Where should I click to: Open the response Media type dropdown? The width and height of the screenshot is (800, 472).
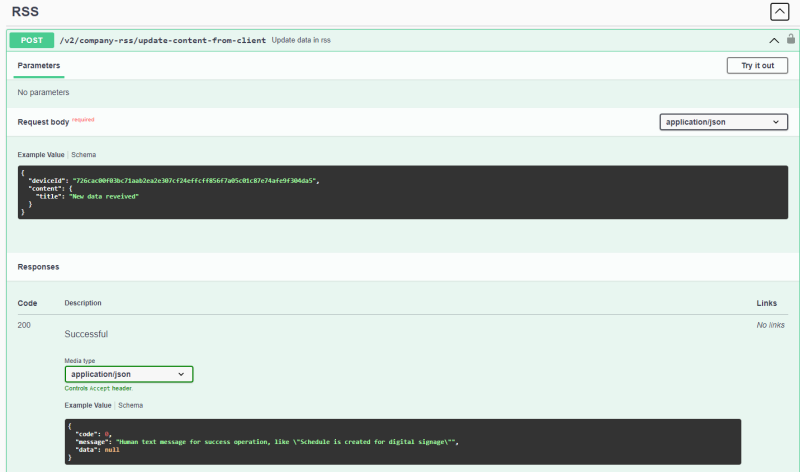(129, 374)
